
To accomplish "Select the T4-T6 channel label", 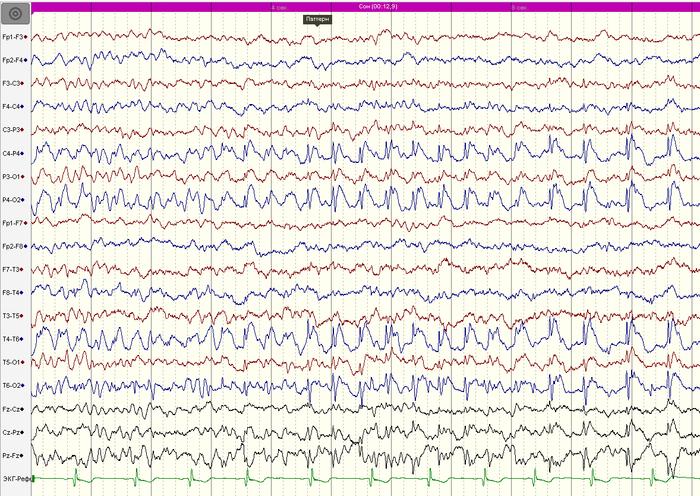I will (13, 339).
